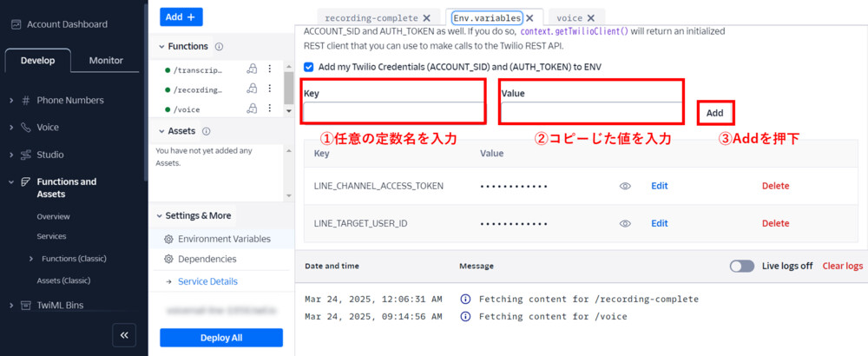Reveal LINE_CHANNEL_ACCESS_TOKEN value with eye icon
The width and height of the screenshot is (868, 356).
pyautogui.click(x=625, y=186)
